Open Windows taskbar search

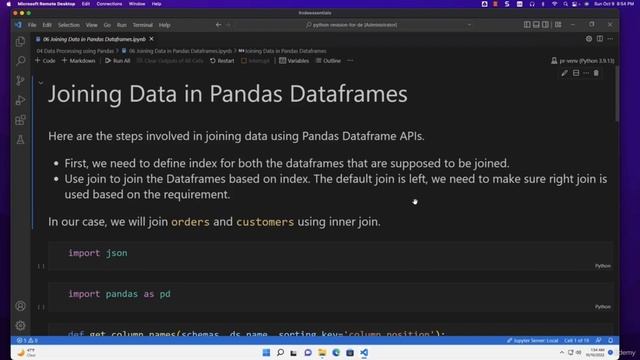pos(280,352)
